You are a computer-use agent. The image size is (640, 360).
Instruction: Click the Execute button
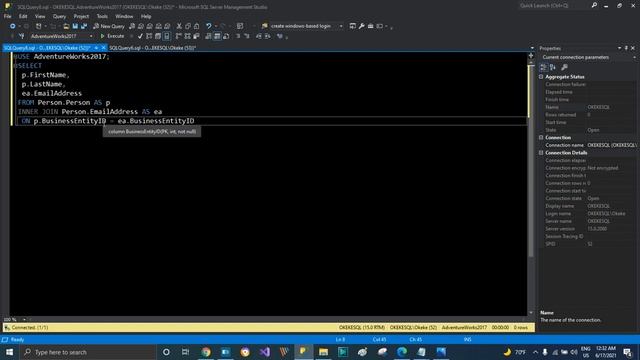pos(112,36)
